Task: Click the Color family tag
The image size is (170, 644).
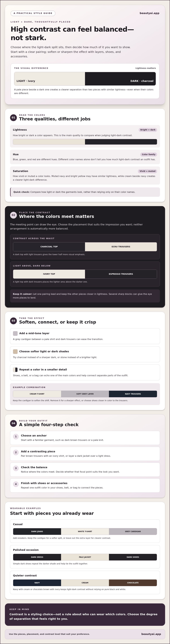Action: [x=148, y=155]
